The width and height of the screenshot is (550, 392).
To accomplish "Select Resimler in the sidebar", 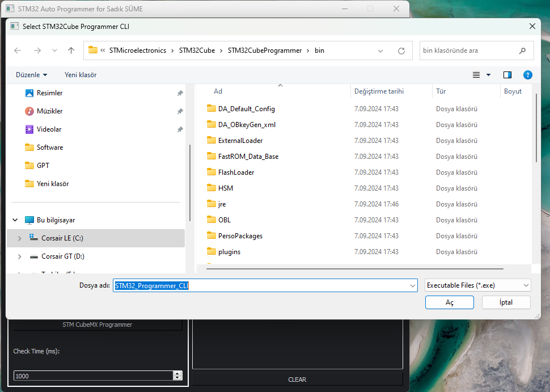I will pyautogui.click(x=49, y=93).
